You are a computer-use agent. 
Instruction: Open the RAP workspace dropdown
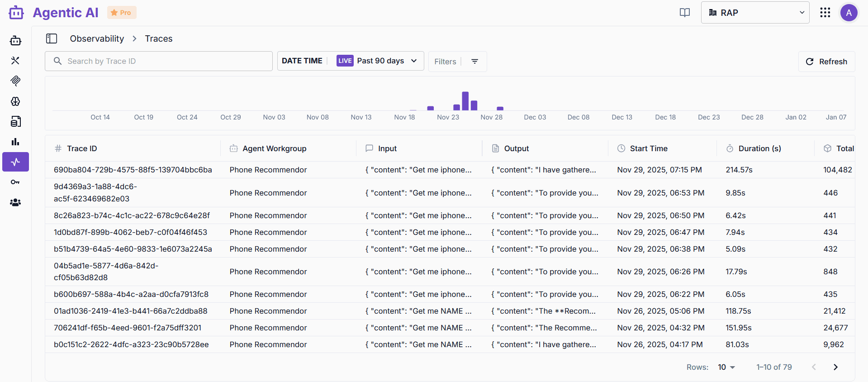(x=755, y=13)
